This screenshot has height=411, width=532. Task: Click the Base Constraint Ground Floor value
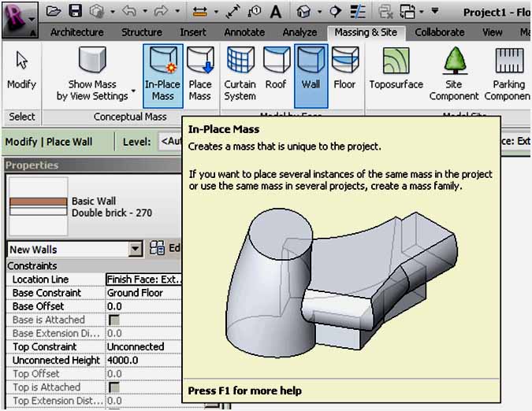pyautogui.click(x=144, y=293)
